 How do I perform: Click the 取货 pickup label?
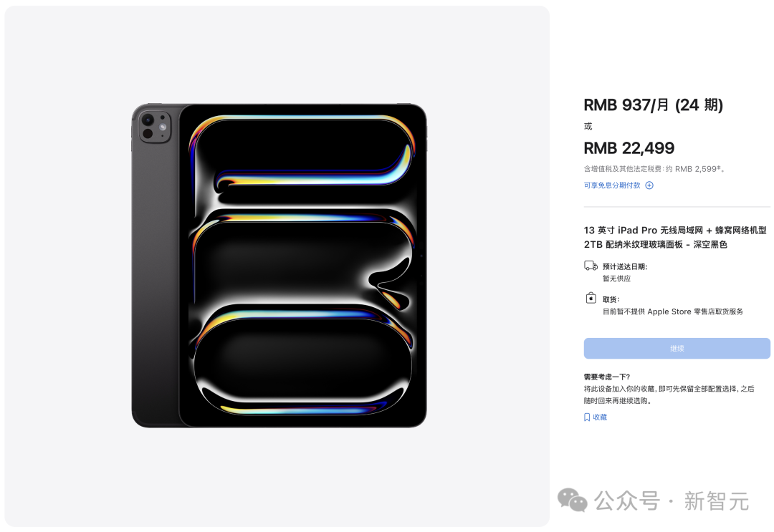click(611, 299)
